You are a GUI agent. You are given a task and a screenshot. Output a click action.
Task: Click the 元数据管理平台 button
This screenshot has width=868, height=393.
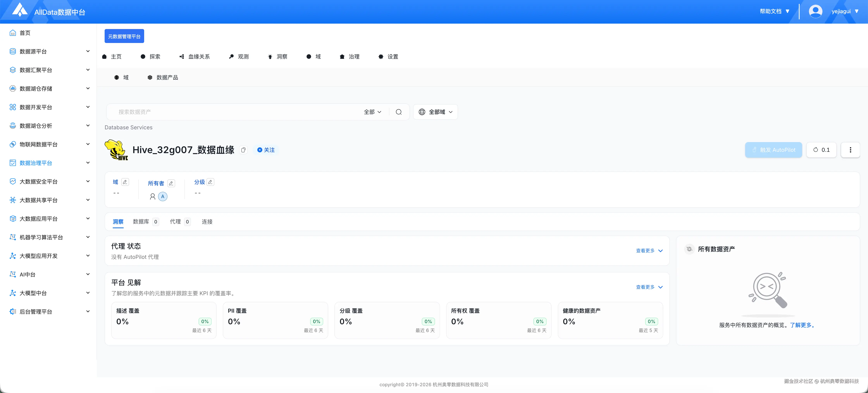(124, 36)
